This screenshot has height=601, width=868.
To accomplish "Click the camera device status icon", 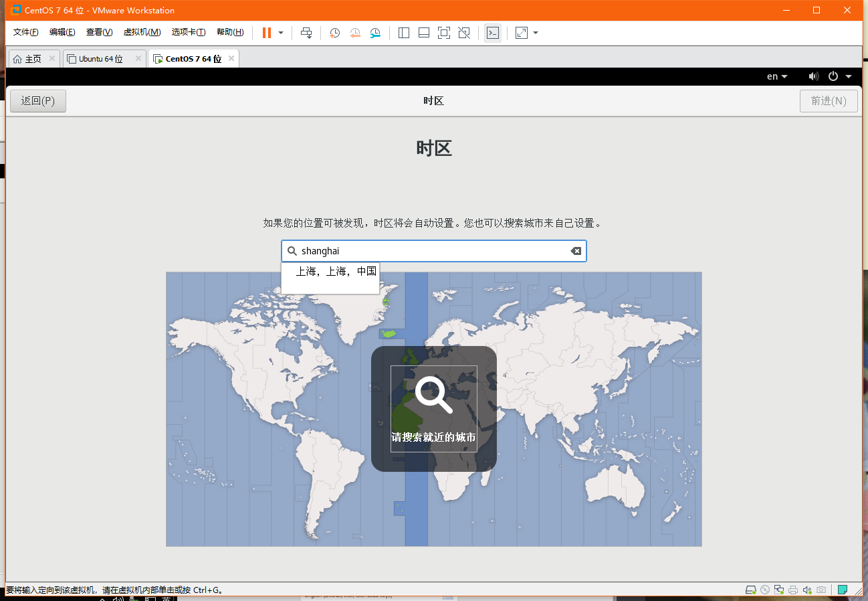I will coord(821,590).
